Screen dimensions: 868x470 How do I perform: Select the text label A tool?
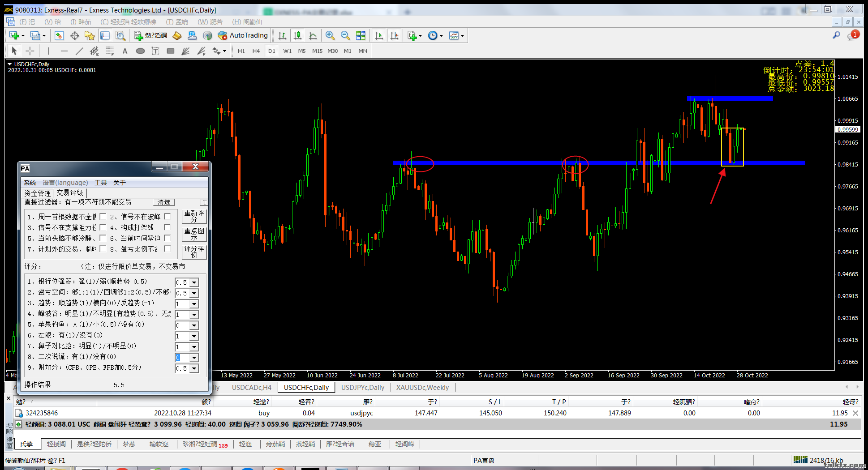(125, 51)
